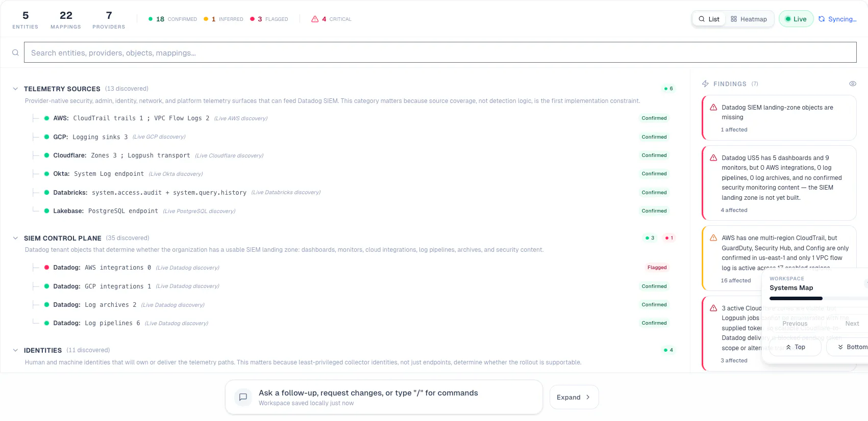Click Confirmed tag on Lakebase row
This screenshot has width=868, height=421.
[654, 211]
